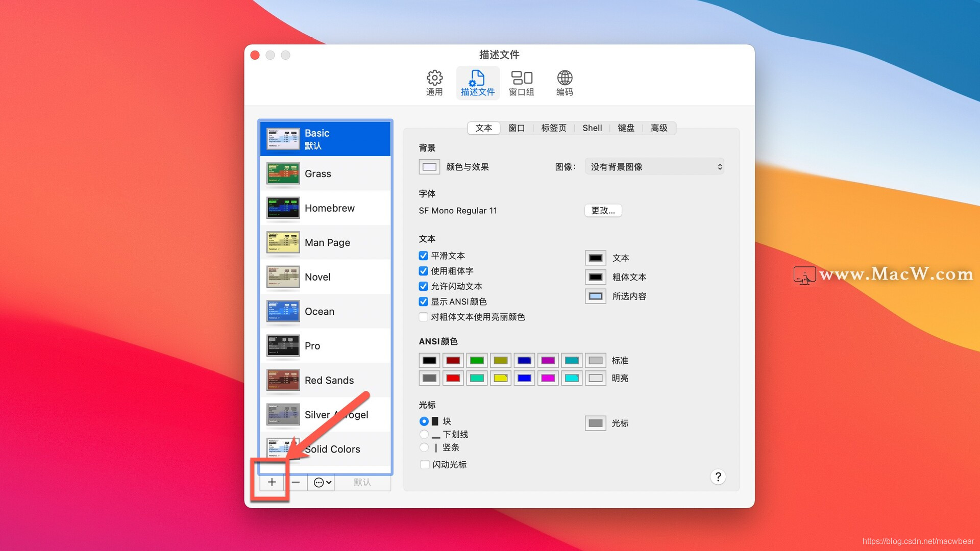The width and height of the screenshot is (980, 551).
Task: Click the bright blue ANSI swatch
Action: (524, 378)
